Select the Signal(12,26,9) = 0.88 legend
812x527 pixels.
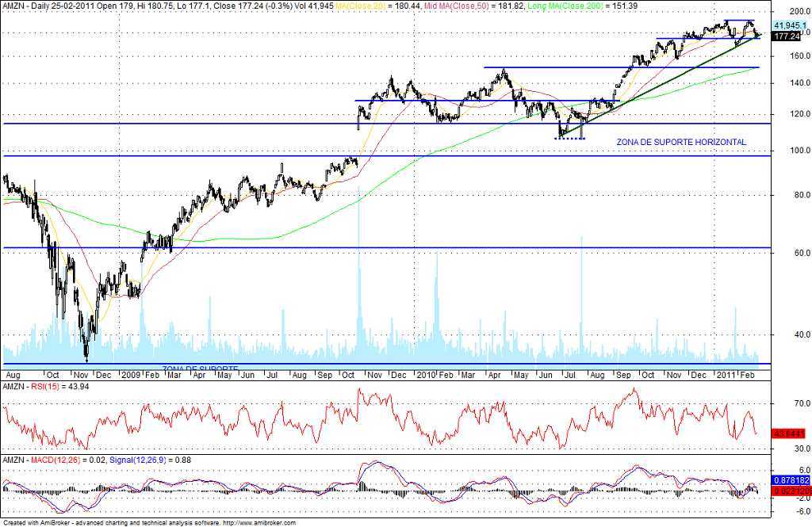tap(150, 460)
